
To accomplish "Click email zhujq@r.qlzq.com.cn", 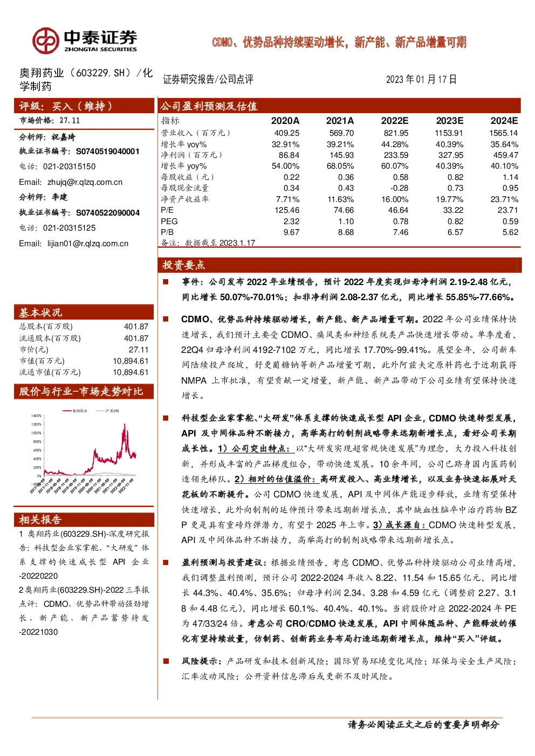I will [x=85, y=182].
